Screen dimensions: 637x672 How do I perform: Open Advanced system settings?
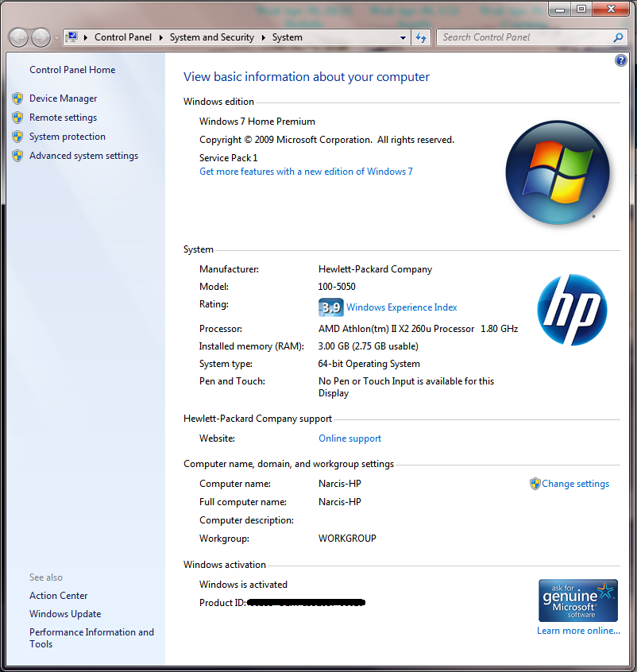tap(83, 156)
